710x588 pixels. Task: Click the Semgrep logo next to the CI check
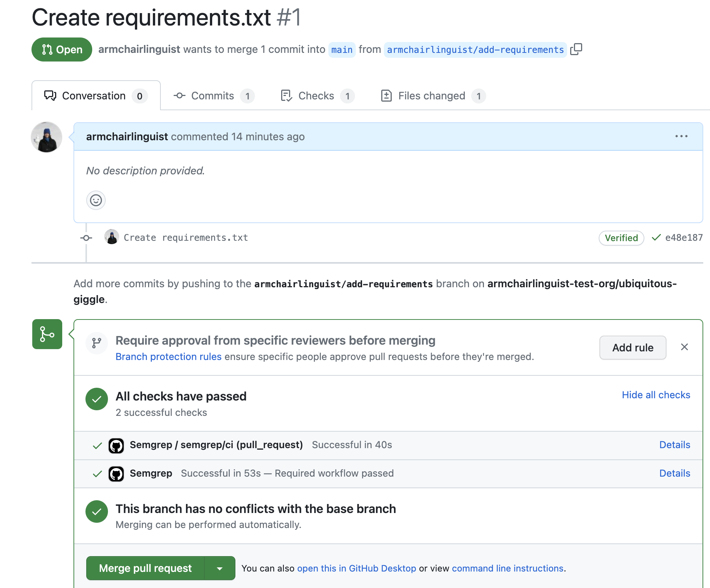click(x=117, y=445)
